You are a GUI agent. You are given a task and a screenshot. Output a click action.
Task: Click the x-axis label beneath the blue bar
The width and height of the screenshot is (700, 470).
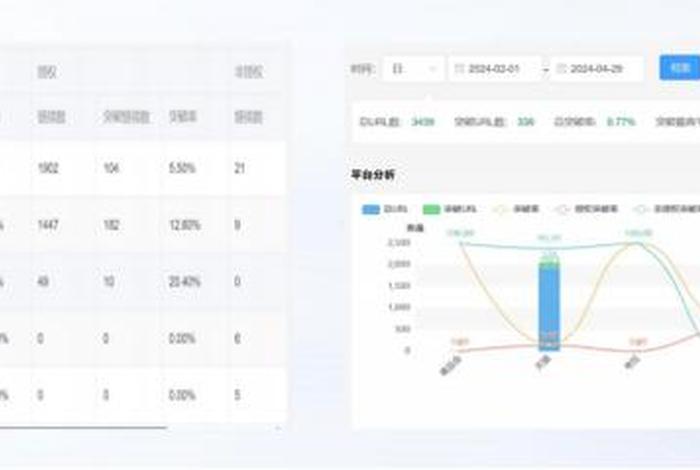pyautogui.click(x=543, y=362)
